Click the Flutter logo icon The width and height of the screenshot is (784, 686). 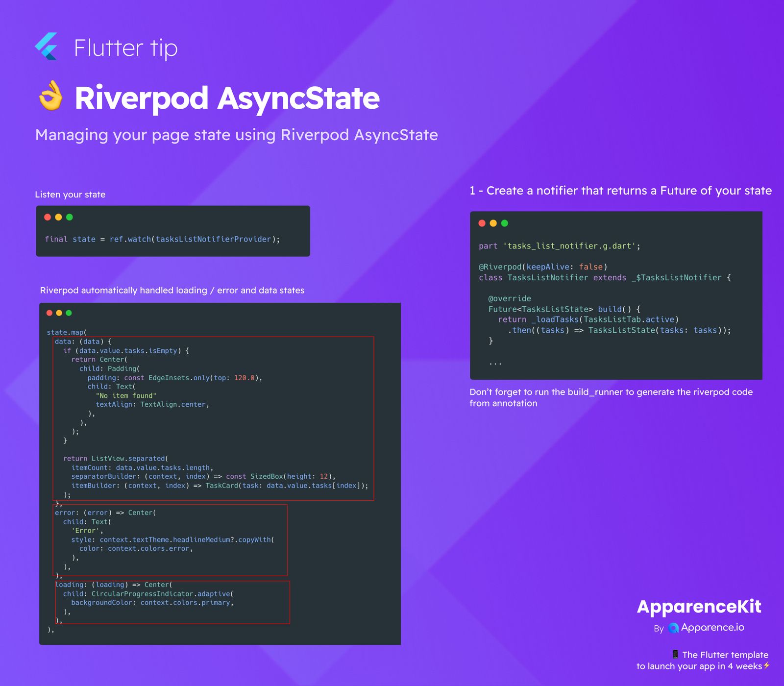coord(47,47)
